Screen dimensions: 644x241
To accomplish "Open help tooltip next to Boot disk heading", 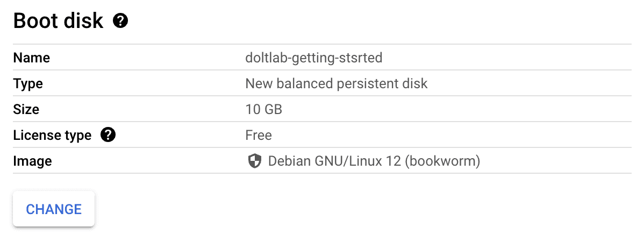I will pyautogui.click(x=121, y=21).
